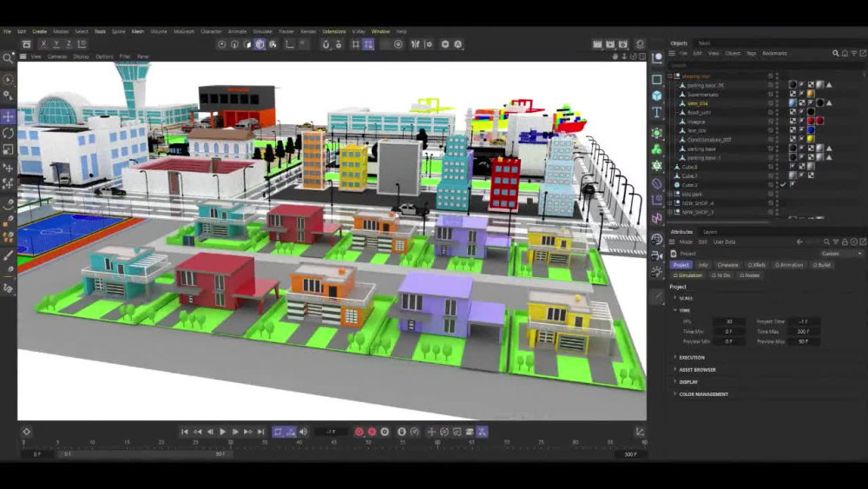Open the Null object palette icon
868x489 pixels.
656,58
